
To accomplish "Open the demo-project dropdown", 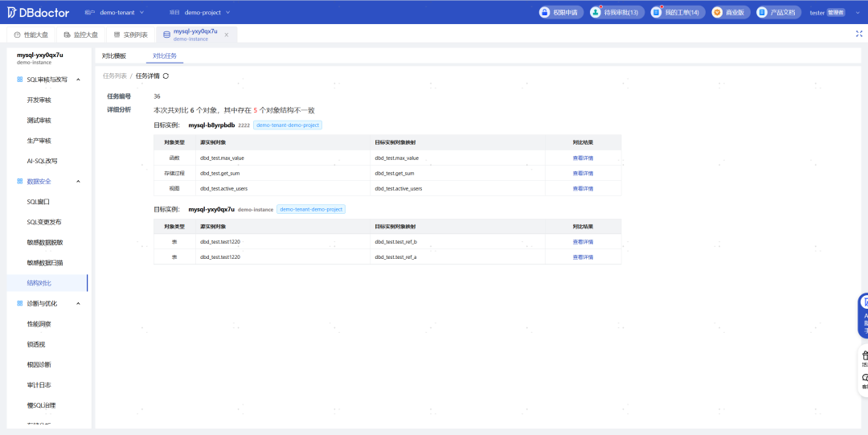I will click(207, 12).
